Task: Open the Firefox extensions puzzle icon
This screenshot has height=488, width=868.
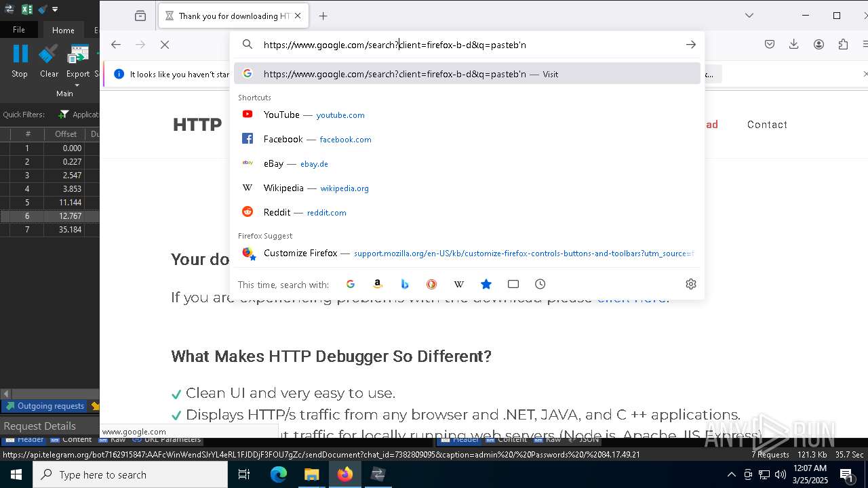Action: pos(843,45)
